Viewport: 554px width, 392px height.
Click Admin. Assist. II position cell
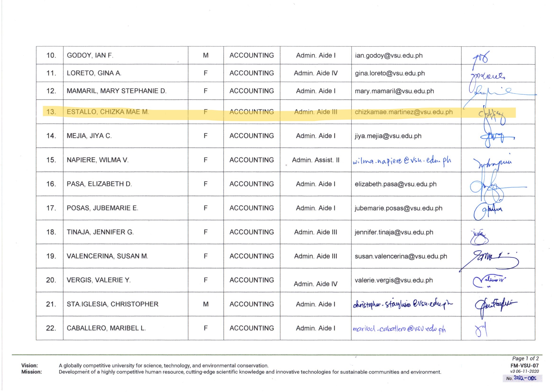coord(316,160)
